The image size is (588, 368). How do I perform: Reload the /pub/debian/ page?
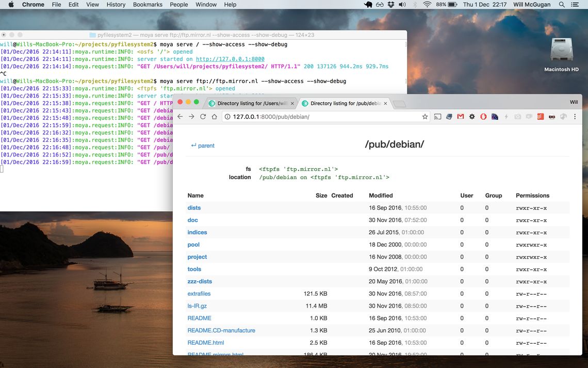point(203,117)
